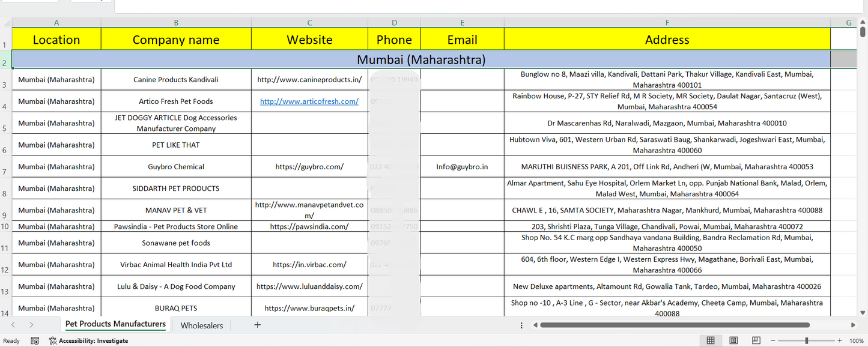Open zoom level 100% dialog
868x347 pixels.
[x=857, y=340]
